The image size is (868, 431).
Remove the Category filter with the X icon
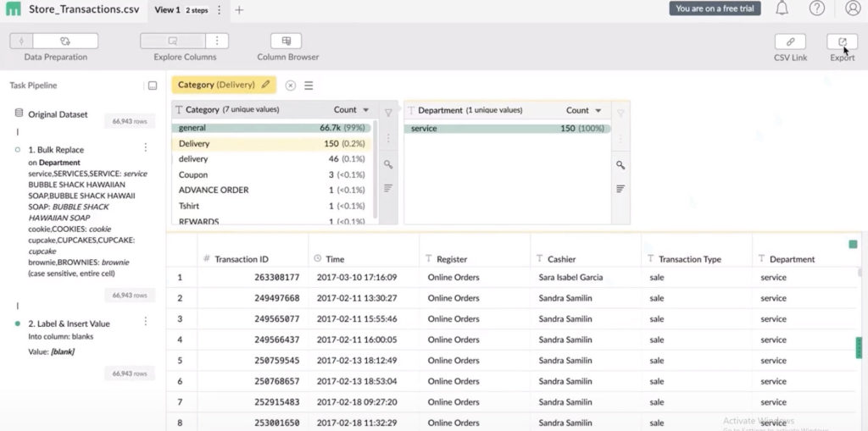pyautogui.click(x=290, y=86)
